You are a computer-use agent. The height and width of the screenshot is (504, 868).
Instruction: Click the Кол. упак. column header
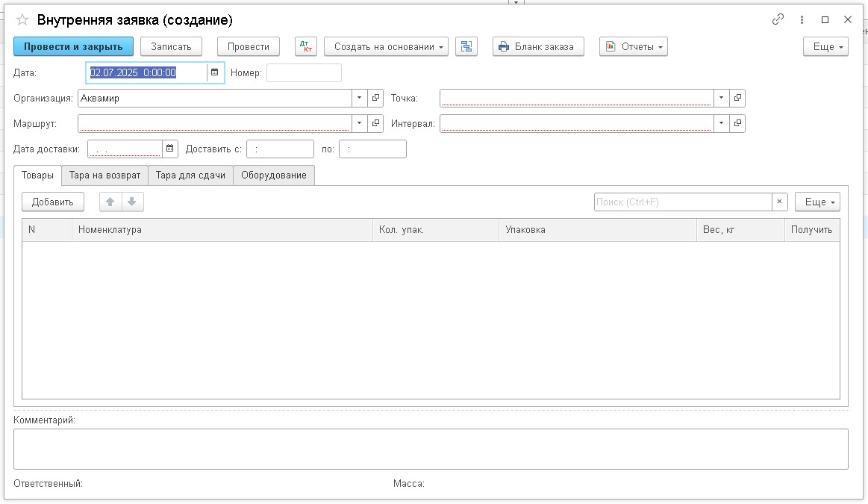tap(436, 230)
